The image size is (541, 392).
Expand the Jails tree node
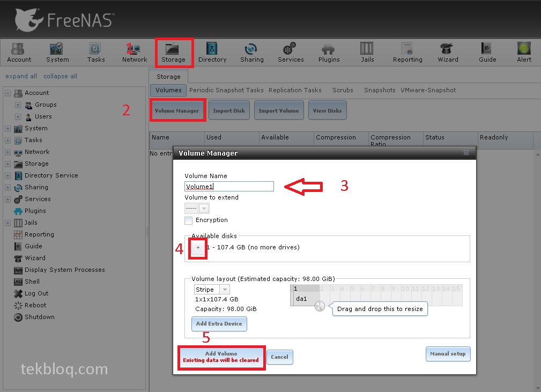[x=8, y=223]
